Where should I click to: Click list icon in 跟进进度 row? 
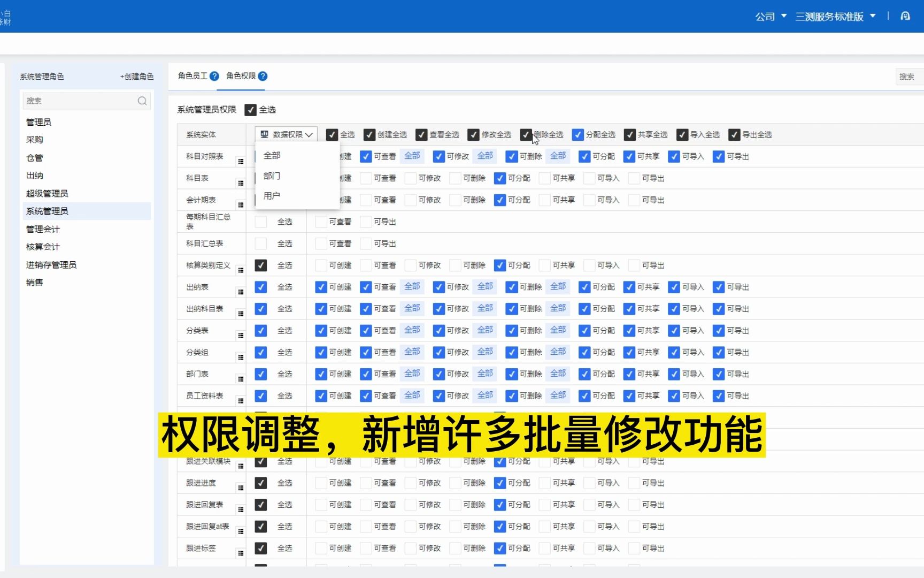[241, 488]
